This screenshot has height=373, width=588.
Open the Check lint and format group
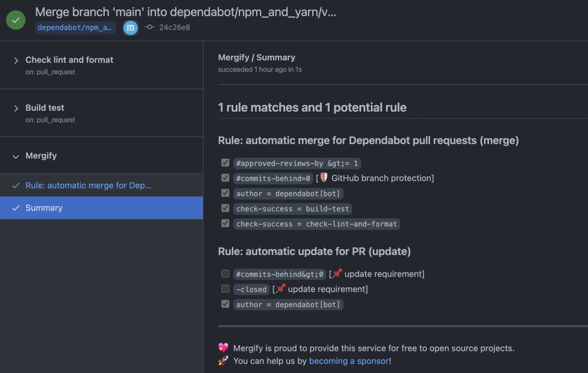(69, 60)
